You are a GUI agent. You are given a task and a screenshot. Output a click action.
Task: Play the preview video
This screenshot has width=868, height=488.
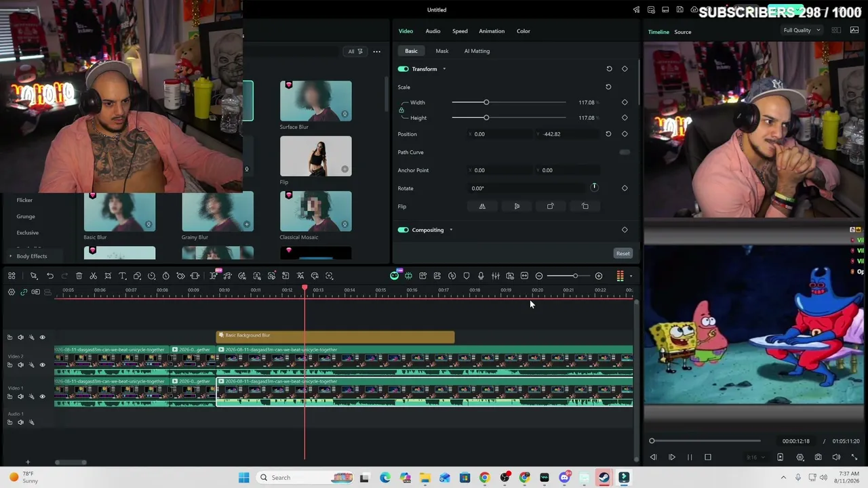[672, 457]
